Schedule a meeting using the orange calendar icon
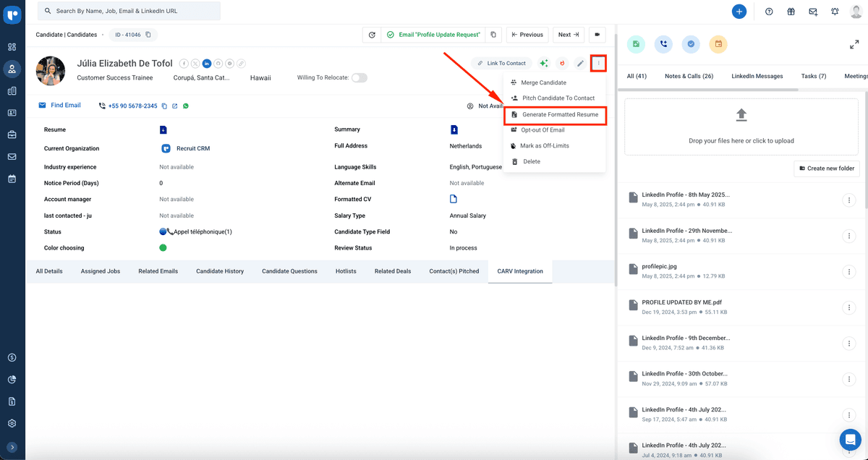This screenshot has height=460, width=868. pos(718,44)
